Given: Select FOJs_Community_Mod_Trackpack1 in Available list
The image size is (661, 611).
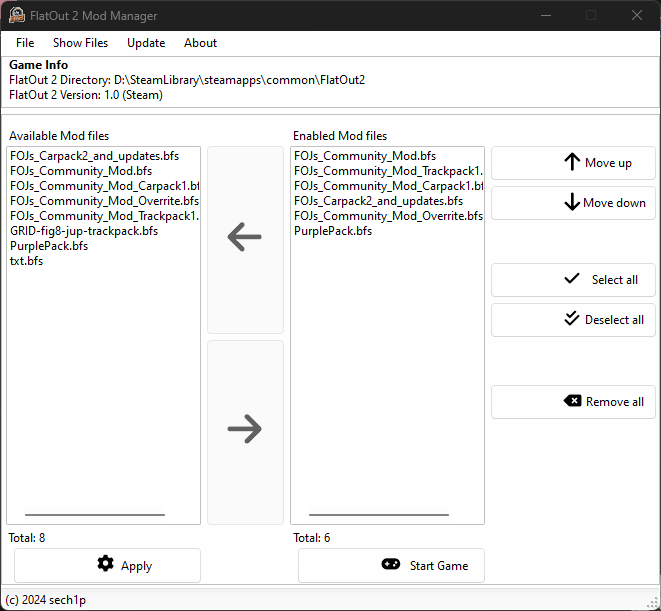Looking at the screenshot, I should [104, 216].
